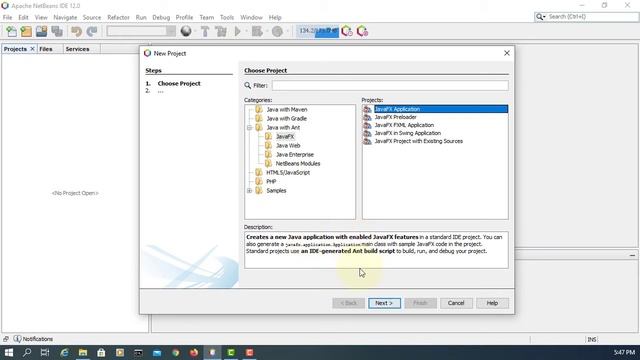
Task: Click the Next button
Action: point(384,303)
